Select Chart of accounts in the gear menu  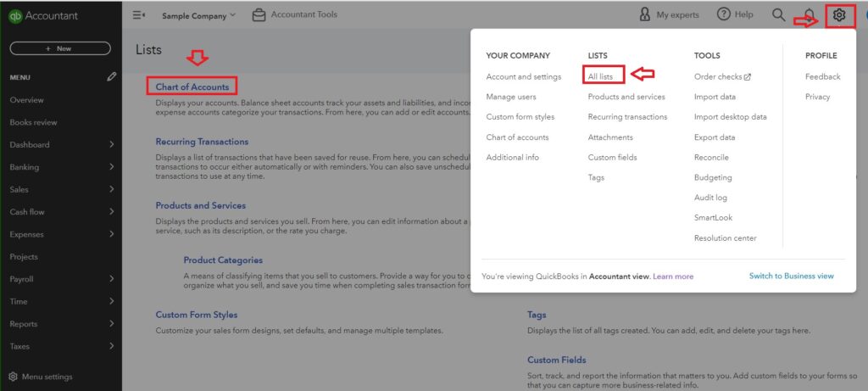pyautogui.click(x=517, y=137)
